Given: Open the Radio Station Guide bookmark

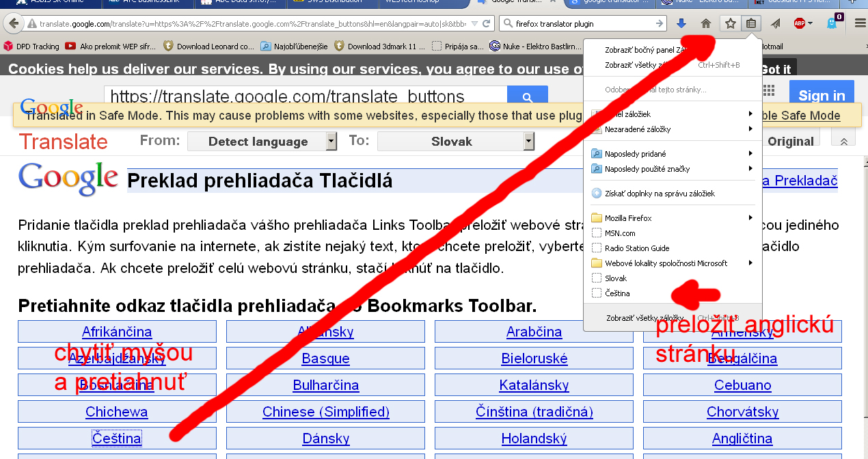Looking at the screenshot, I should (x=673, y=248).
